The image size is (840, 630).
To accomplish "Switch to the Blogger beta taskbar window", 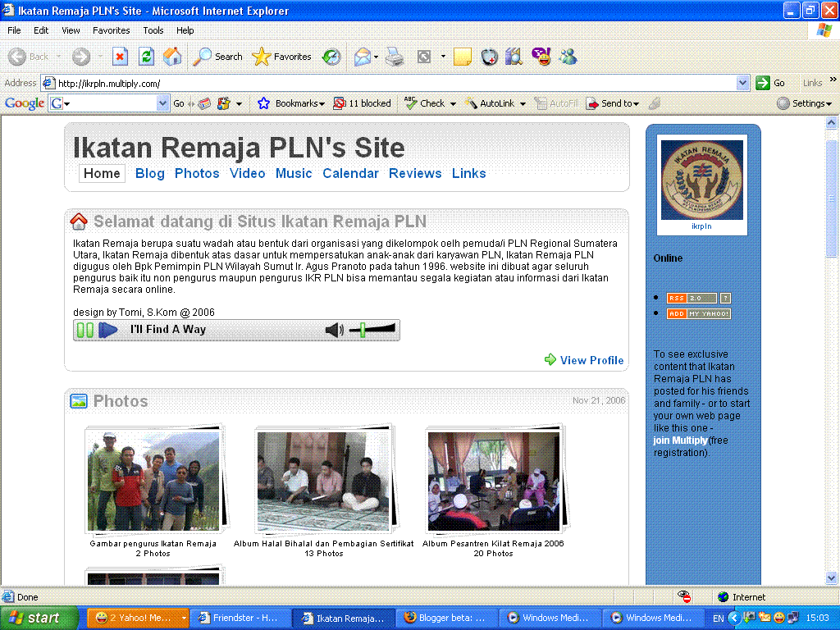I will tap(445, 618).
